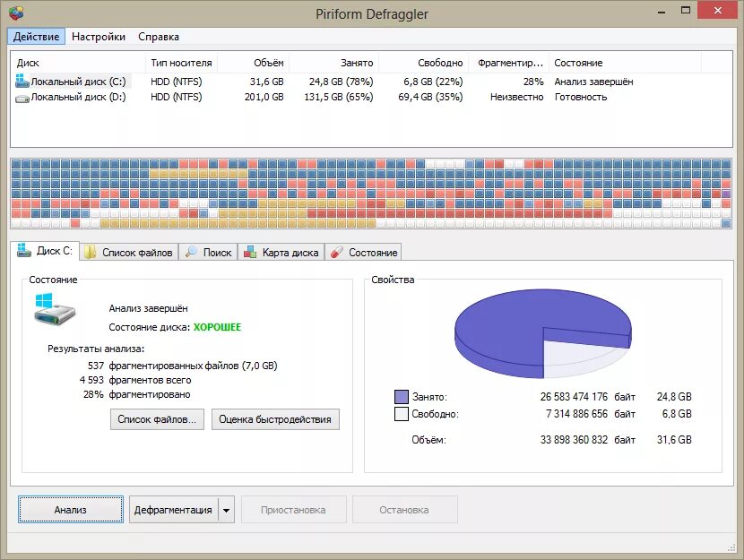
Task: Click the Готовность status cell
Action: pos(581,97)
